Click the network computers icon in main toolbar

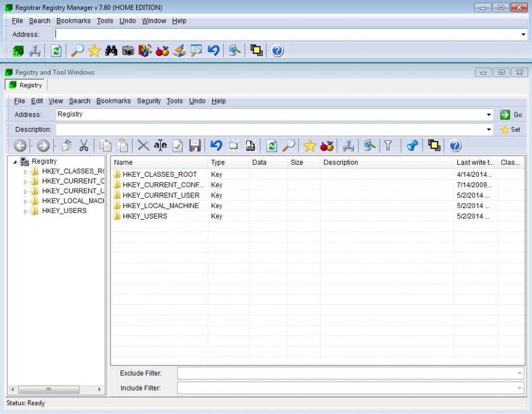35,51
